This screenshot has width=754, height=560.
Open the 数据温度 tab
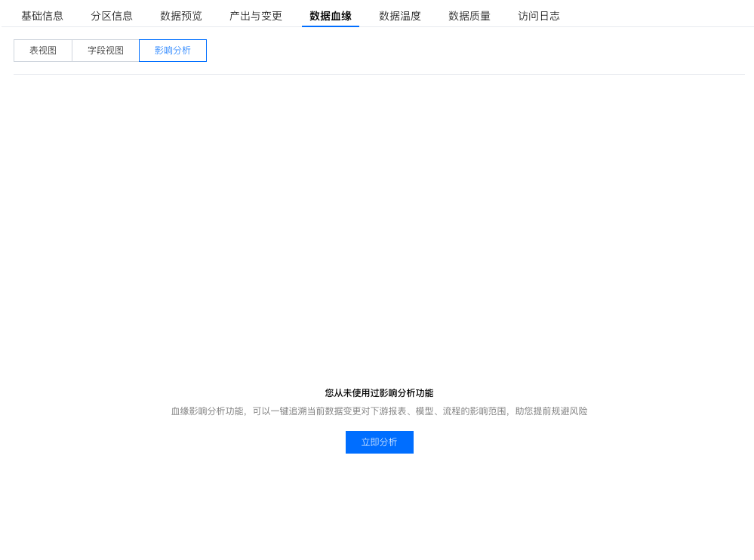coord(400,14)
